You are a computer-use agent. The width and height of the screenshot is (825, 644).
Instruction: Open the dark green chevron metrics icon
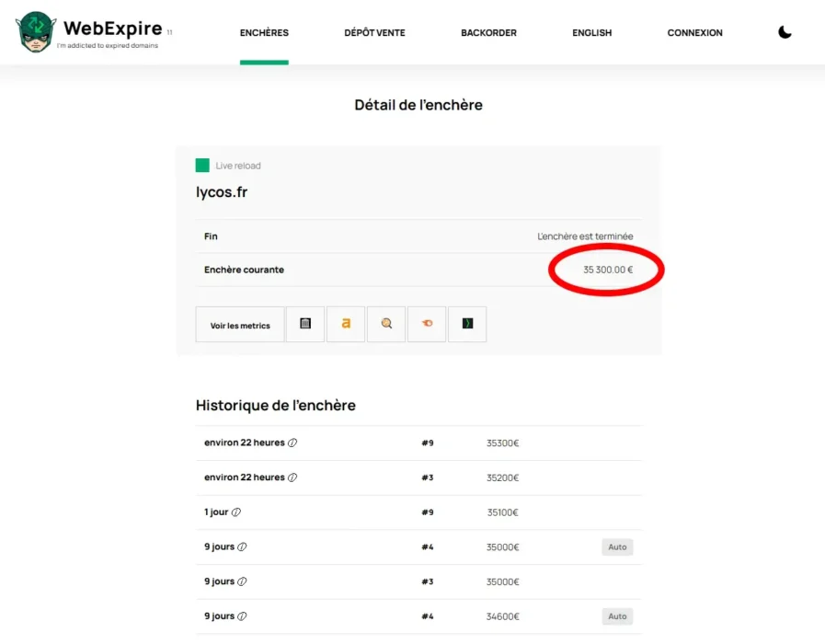pos(467,324)
